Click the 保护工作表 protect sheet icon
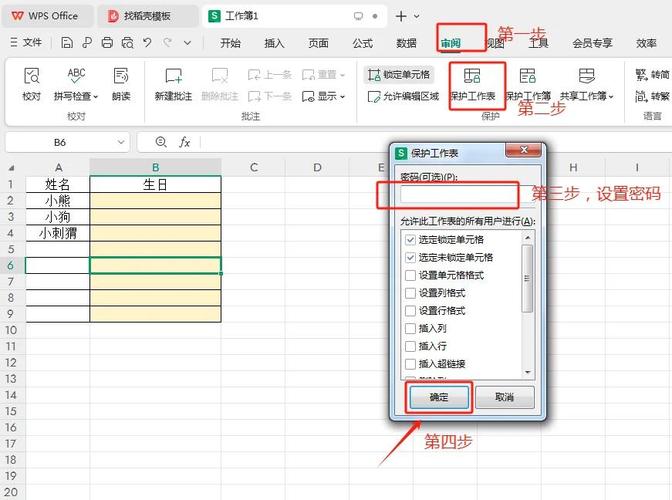 pos(472,76)
